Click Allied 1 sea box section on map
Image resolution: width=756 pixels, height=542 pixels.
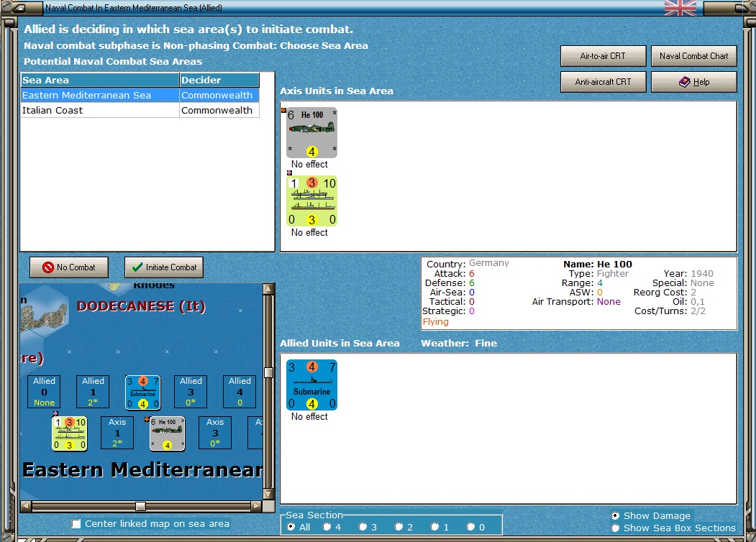pos(93,392)
